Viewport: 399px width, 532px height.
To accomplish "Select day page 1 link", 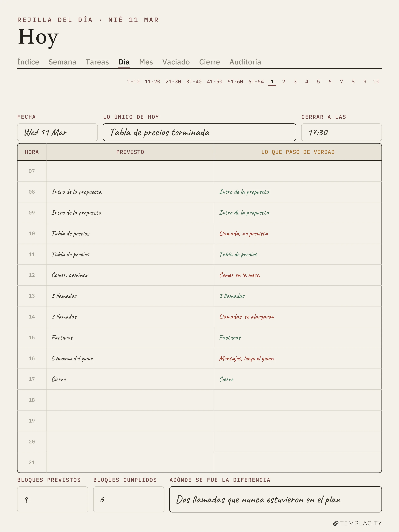I will pos(272,82).
